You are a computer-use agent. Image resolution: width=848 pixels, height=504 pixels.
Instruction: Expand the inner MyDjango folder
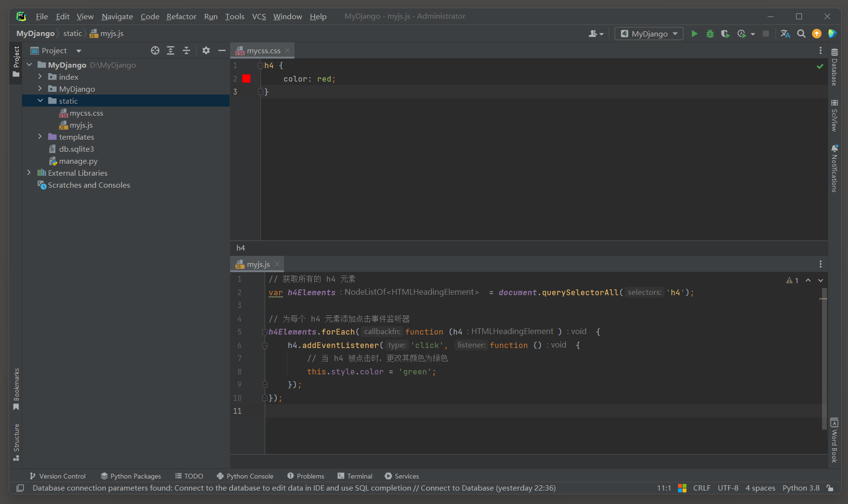click(x=40, y=89)
